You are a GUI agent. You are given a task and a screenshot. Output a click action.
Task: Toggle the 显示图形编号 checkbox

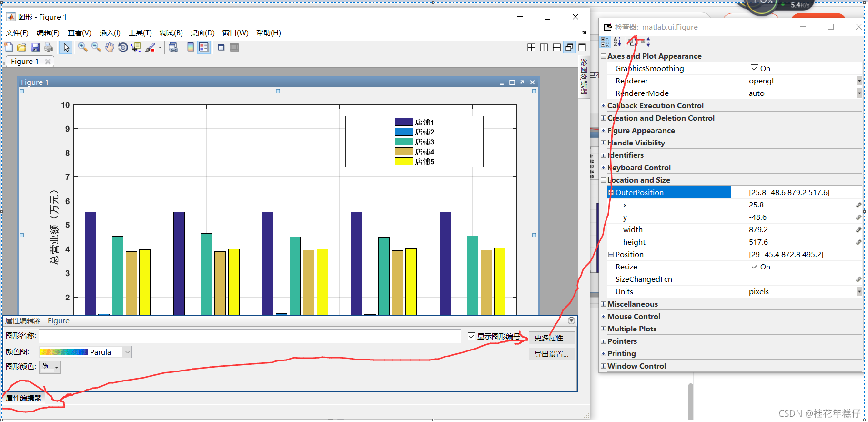(x=472, y=336)
